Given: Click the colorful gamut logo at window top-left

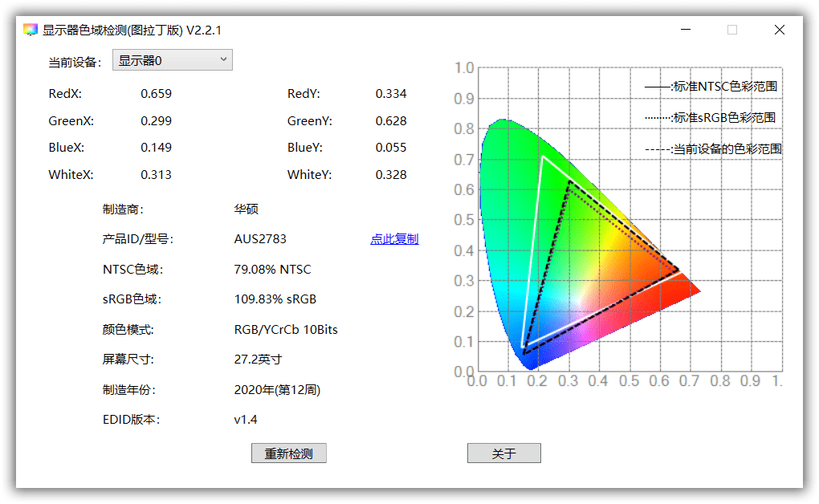Looking at the screenshot, I should coord(30,29).
